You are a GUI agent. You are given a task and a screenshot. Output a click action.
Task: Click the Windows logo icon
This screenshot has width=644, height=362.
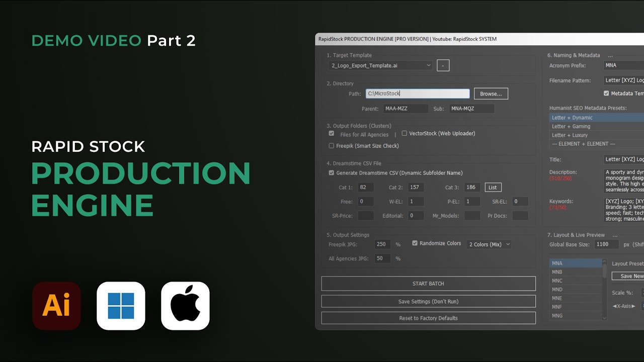[x=121, y=306]
